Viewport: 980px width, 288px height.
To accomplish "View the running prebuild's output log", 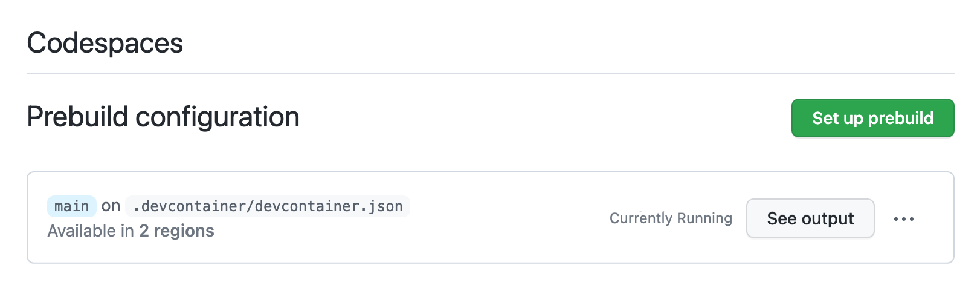I will pos(810,218).
